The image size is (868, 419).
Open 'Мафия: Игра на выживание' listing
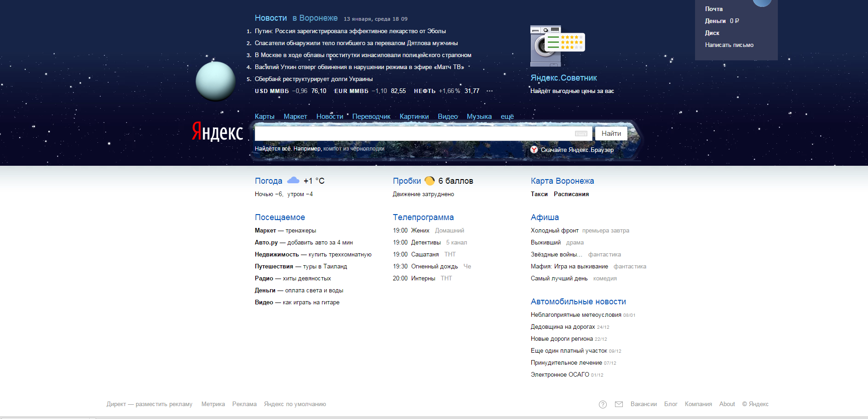coord(569,266)
